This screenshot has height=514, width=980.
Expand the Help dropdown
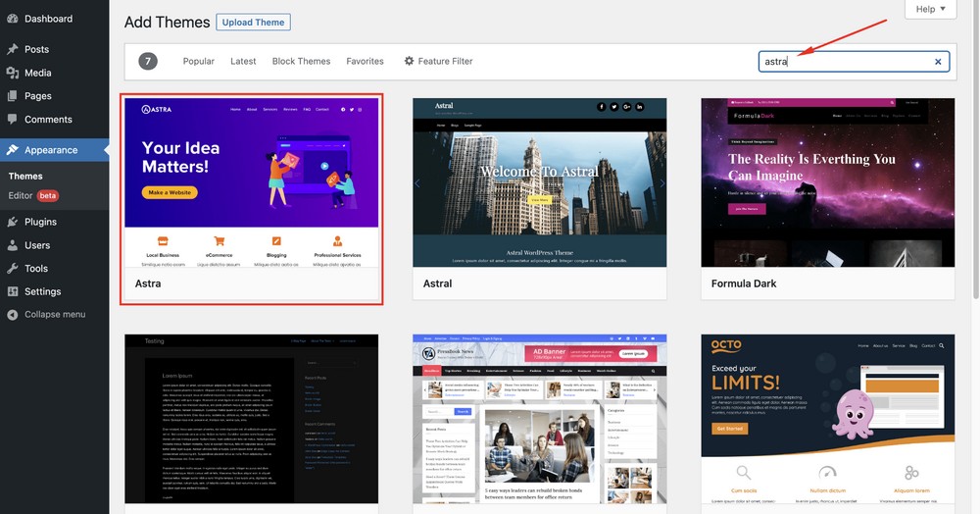pos(929,9)
